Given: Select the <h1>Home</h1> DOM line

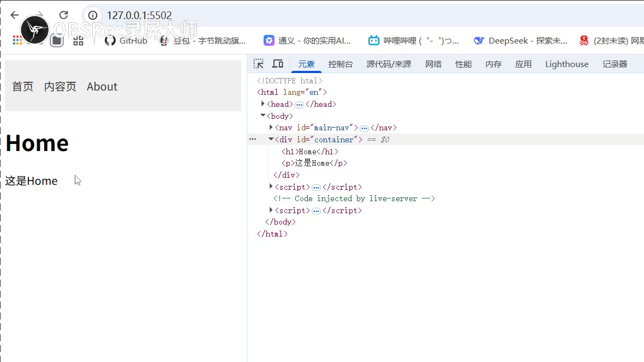Looking at the screenshot, I should coord(310,152).
